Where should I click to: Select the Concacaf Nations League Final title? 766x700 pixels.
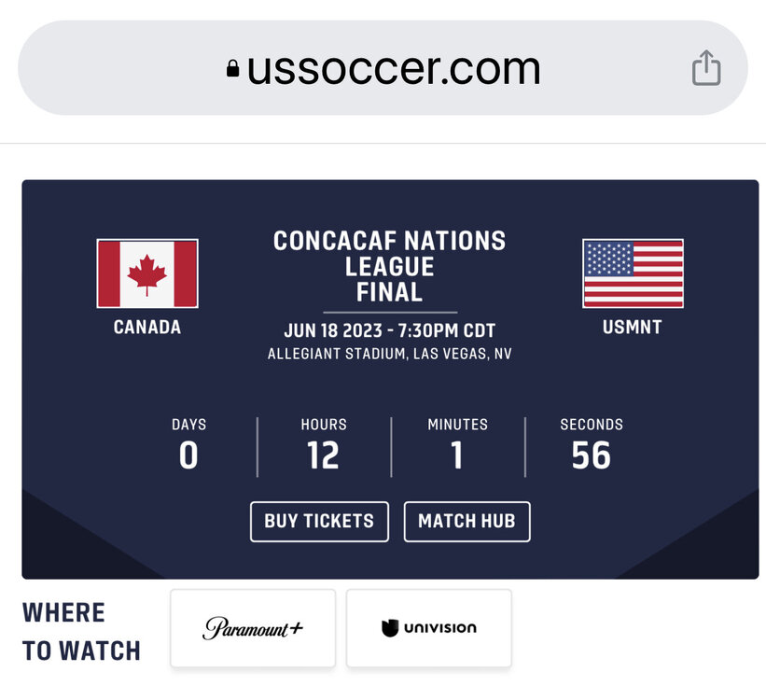tap(389, 266)
